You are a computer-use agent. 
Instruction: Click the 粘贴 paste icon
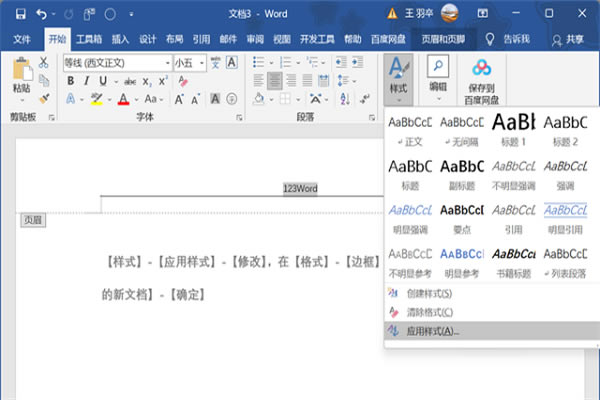pos(21,70)
